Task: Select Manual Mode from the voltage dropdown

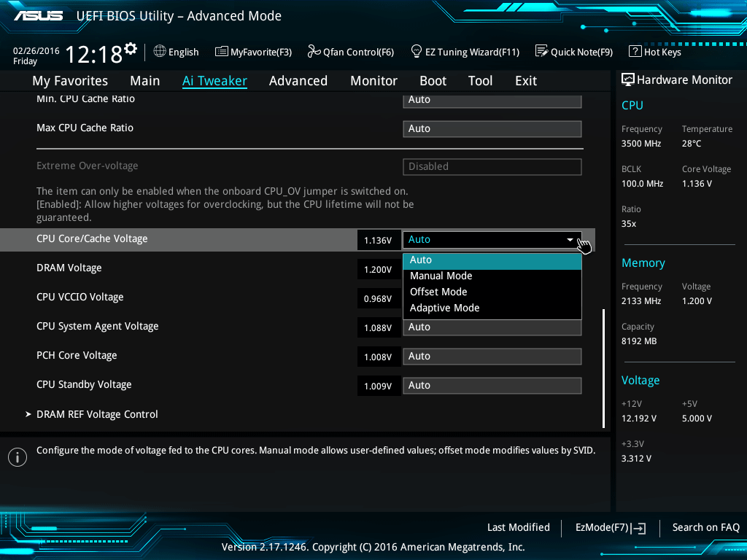Action: [x=441, y=276]
